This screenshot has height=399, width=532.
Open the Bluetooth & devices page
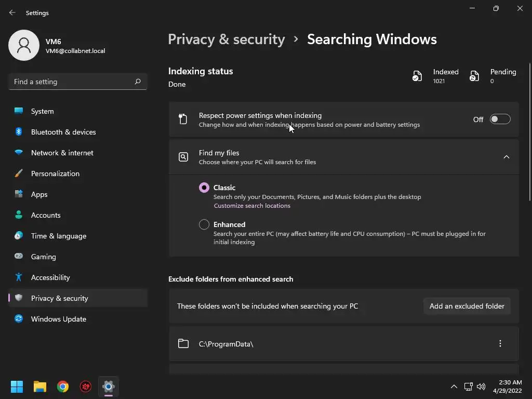coord(63,132)
